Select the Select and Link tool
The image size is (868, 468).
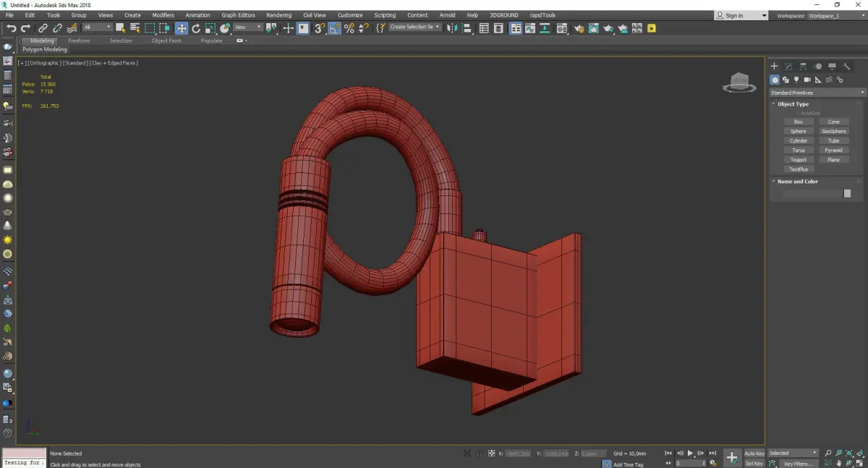pos(43,28)
